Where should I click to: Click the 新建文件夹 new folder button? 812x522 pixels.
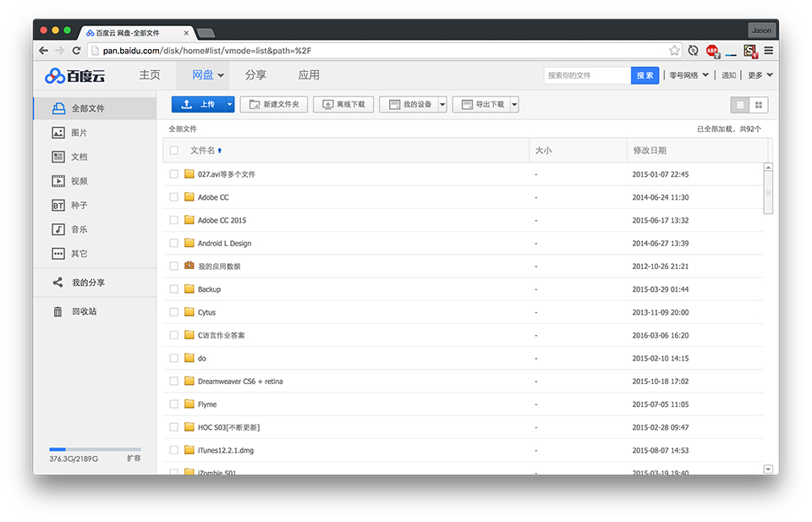click(274, 105)
